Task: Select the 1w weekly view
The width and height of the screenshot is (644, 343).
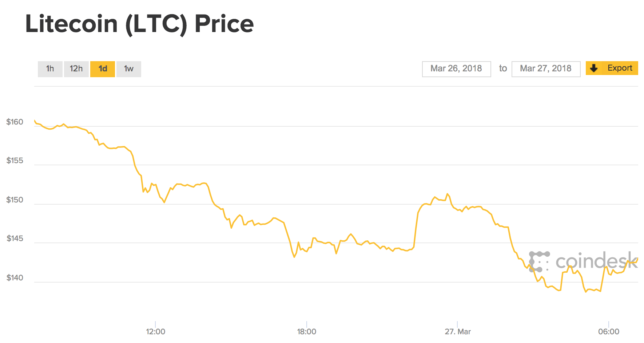Action: coord(128,68)
